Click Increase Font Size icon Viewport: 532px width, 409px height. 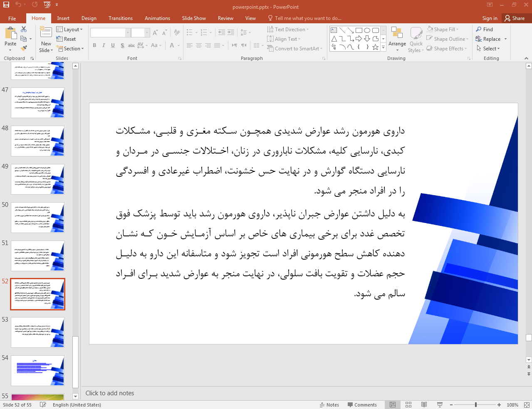(155, 32)
